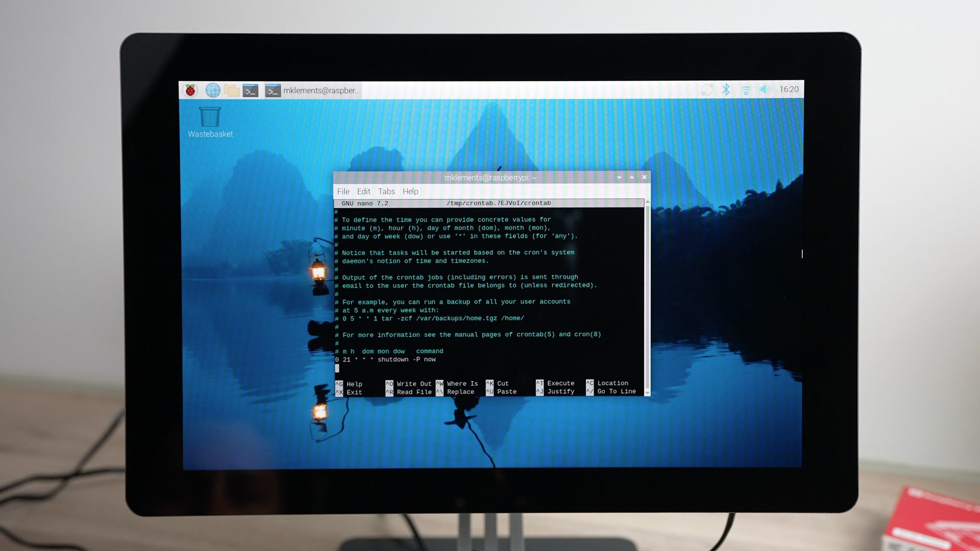Launch a new terminal from the panel
This screenshot has height=551, width=980.
click(250, 91)
